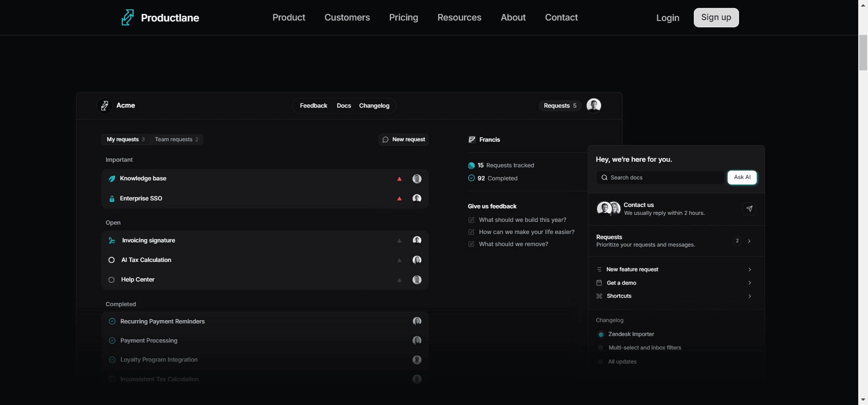Viewport: 868px width, 405px height.
Task: Switch to the Team requests tab
Action: (176, 139)
